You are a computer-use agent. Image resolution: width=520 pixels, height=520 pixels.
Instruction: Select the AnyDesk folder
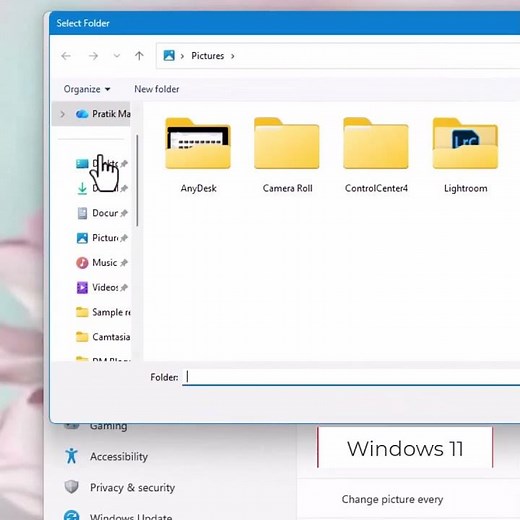tap(198, 155)
